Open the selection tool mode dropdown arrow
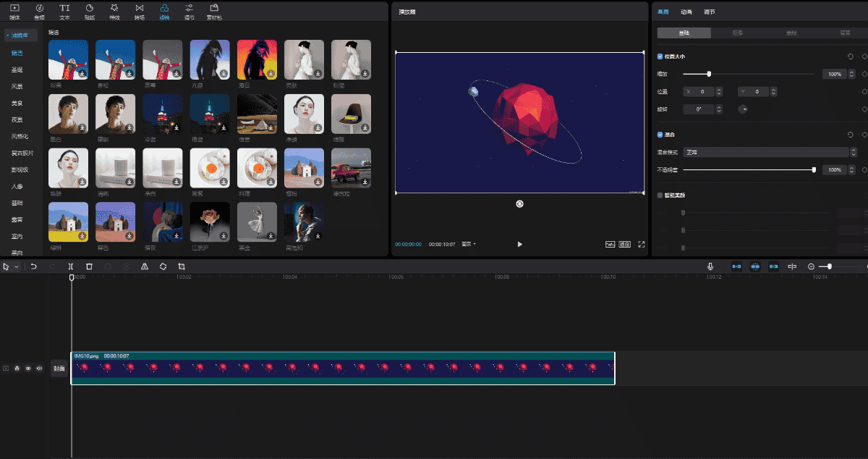The height and width of the screenshot is (459, 868). 17,267
